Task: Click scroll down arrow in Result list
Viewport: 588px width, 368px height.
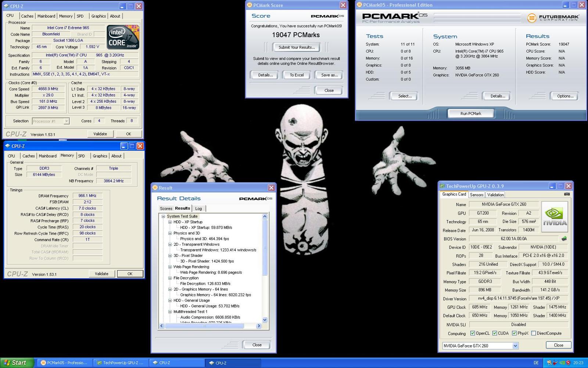Action: [265, 320]
